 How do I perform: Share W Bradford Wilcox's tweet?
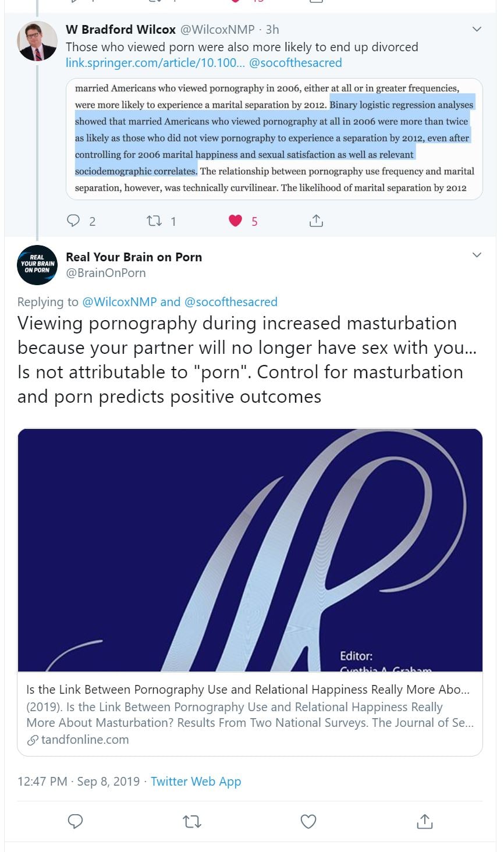(316, 221)
